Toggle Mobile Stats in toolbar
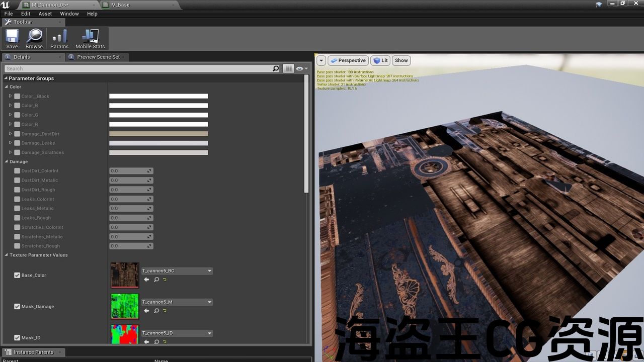Viewport: 644px width, 362px height. tap(90, 38)
